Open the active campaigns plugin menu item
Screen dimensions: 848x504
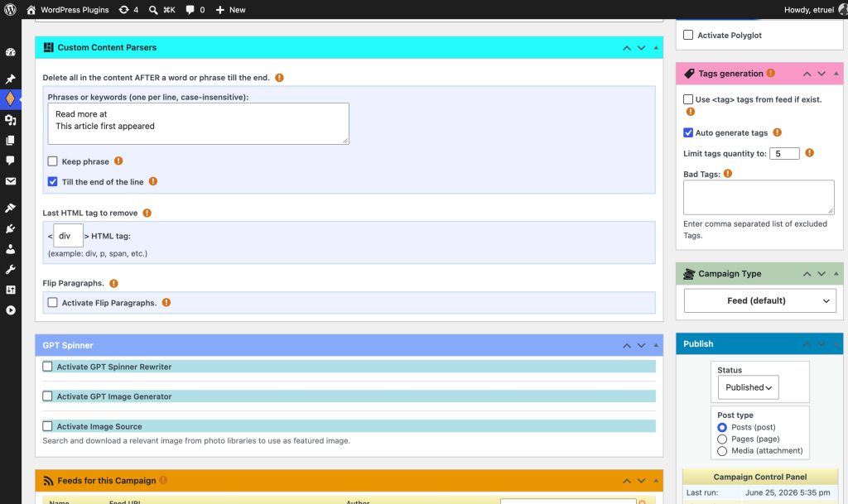(x=10, y=99)
